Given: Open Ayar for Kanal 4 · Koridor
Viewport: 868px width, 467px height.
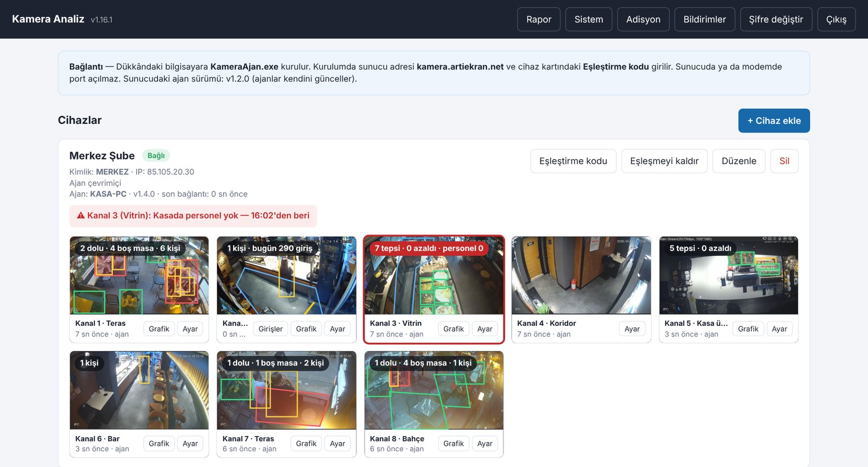Looking at the screenshot, I should point(632,329).
